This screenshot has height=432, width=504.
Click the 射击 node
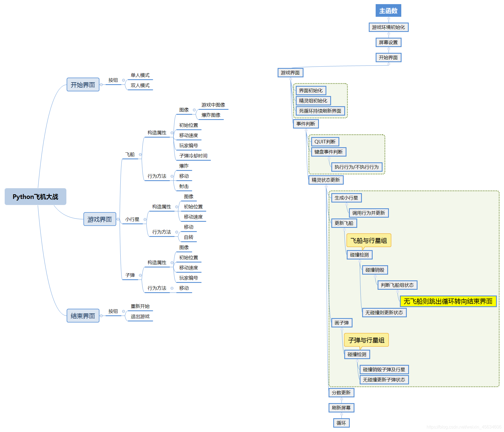184,186
